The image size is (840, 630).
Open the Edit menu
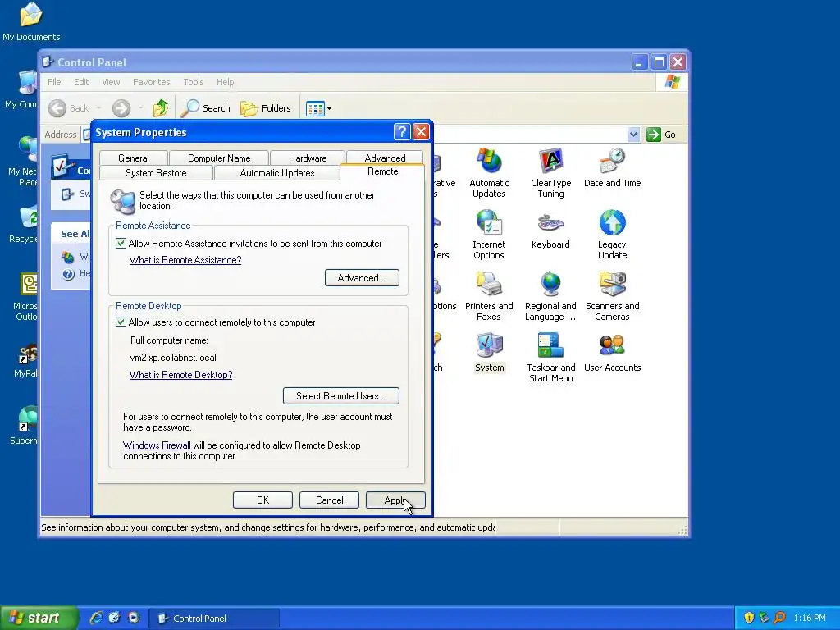pyautogui.click(x=81, y=82)
